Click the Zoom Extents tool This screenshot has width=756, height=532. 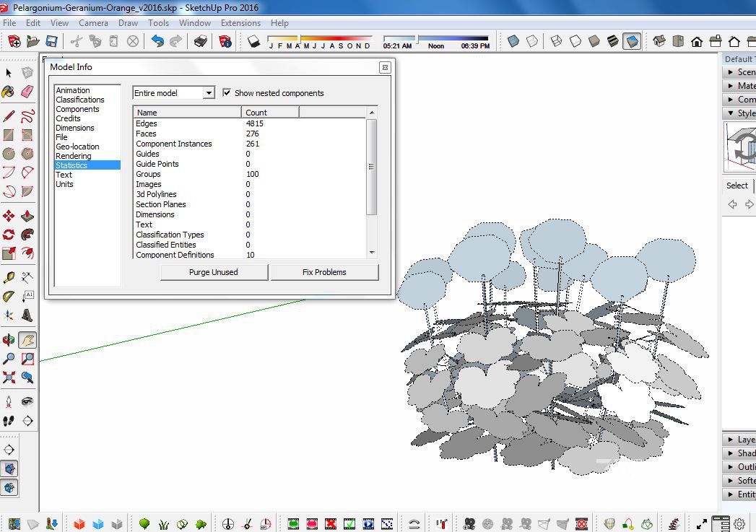click(9, 377)
